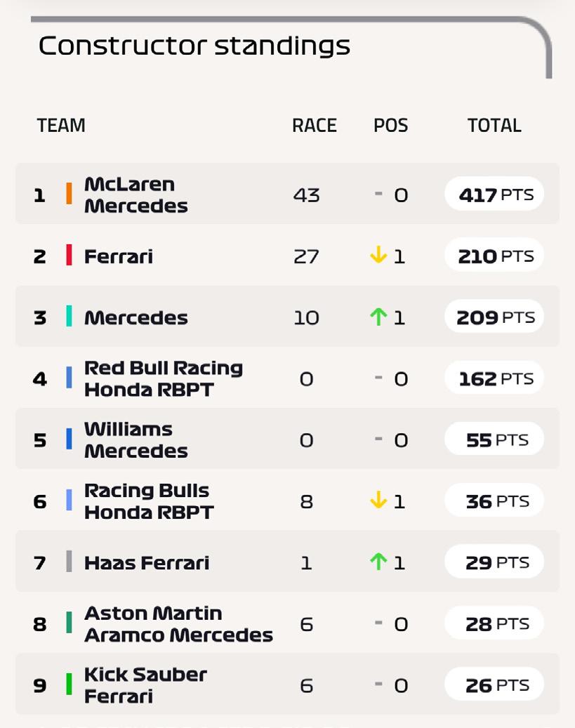Image resolution: width=575 pixels, height=728 pixels.
Task: Open the Red Bull Racing Honda RBPT team
Action: [x=163, y=379]
